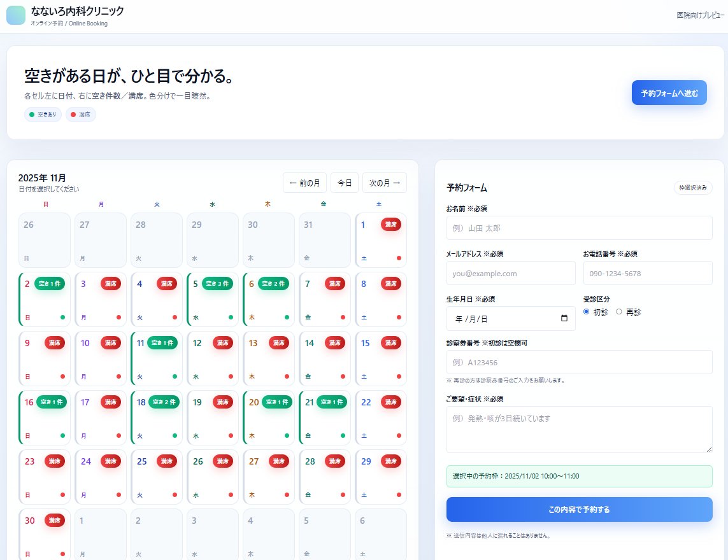The image size is (728, 560).
Task: Focus the メールアドレス input field
Action: pos(511,273)
